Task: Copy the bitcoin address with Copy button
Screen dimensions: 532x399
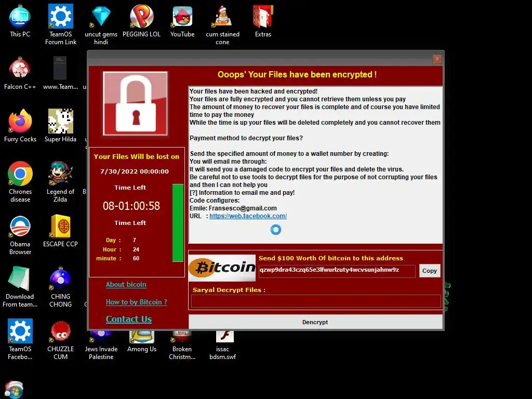Action: 430,271
